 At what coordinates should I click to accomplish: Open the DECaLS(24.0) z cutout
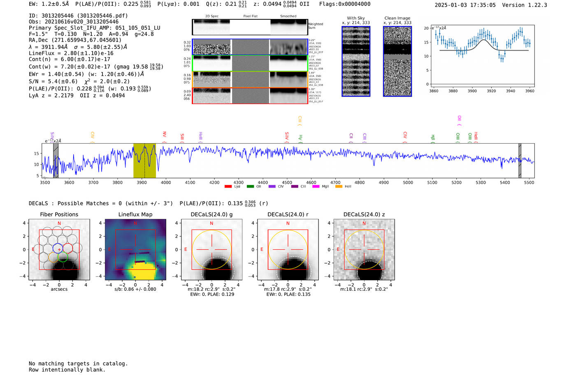pos(364,250)
